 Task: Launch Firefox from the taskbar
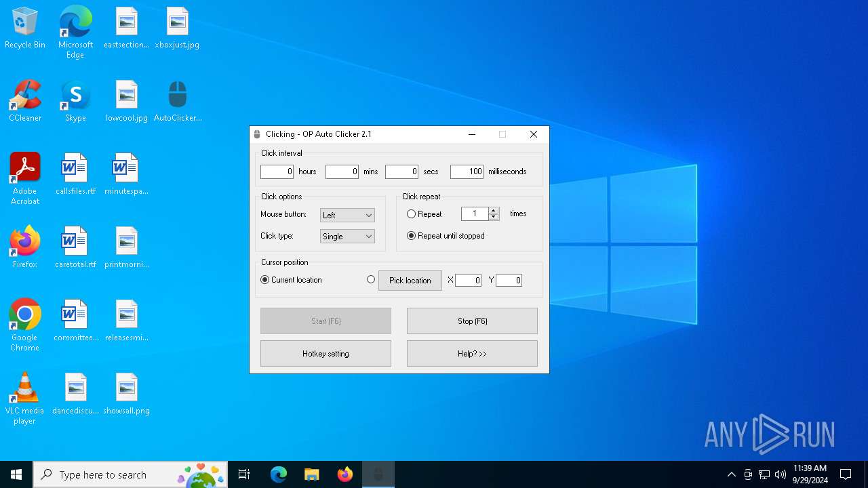coord(345,474)
